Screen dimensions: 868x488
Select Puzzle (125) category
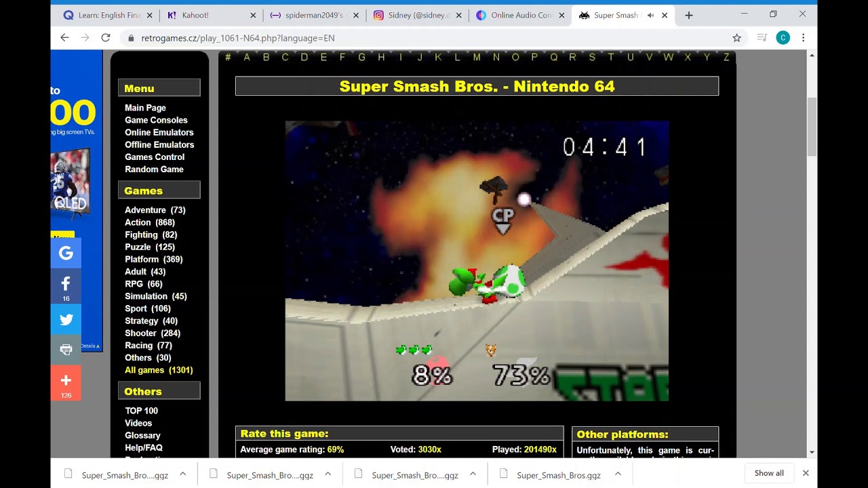[150, 247]
